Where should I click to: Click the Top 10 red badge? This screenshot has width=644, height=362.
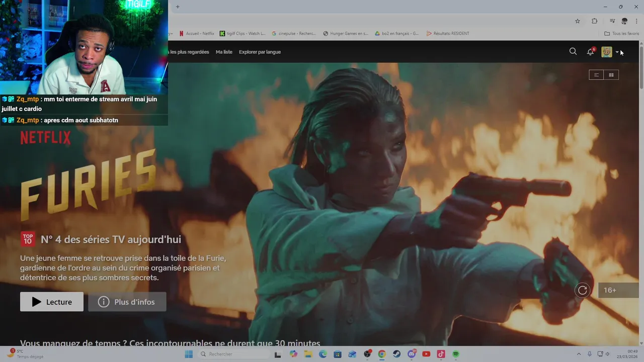tap(28, 239)
